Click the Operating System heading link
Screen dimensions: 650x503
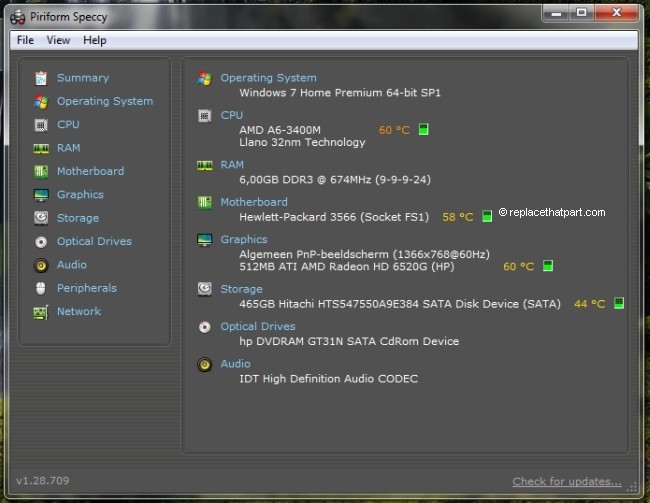[x=268, y=78]
